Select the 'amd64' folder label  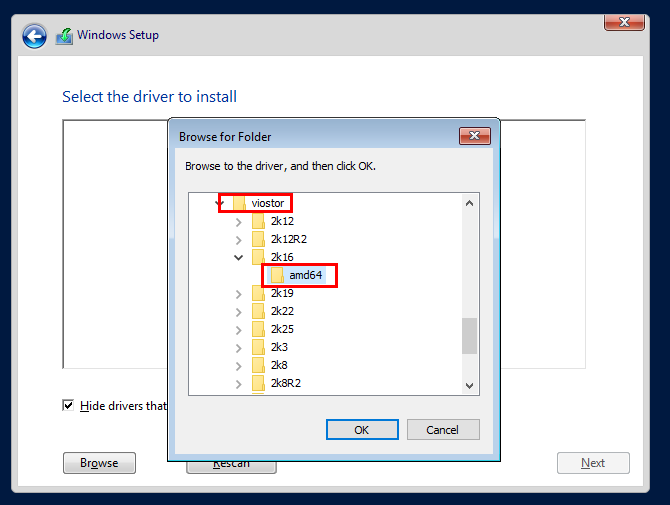point(306,275)
